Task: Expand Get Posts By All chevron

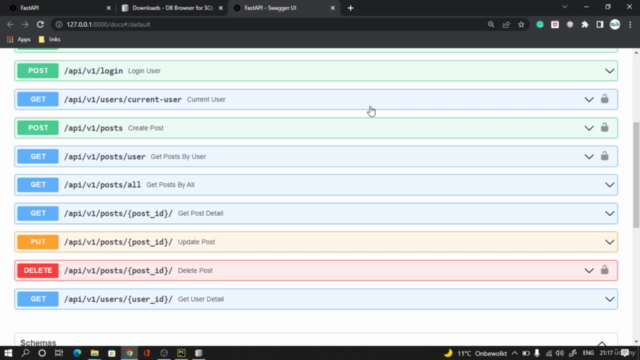Action: (609, 185)
